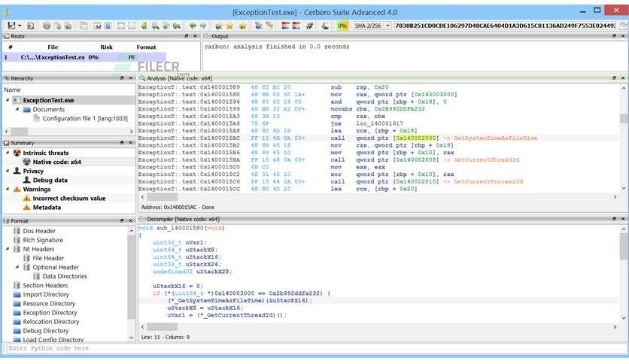Click the first colored layout toolbar icon
Viewport: 629px width, 364px height.
[285, 26]
